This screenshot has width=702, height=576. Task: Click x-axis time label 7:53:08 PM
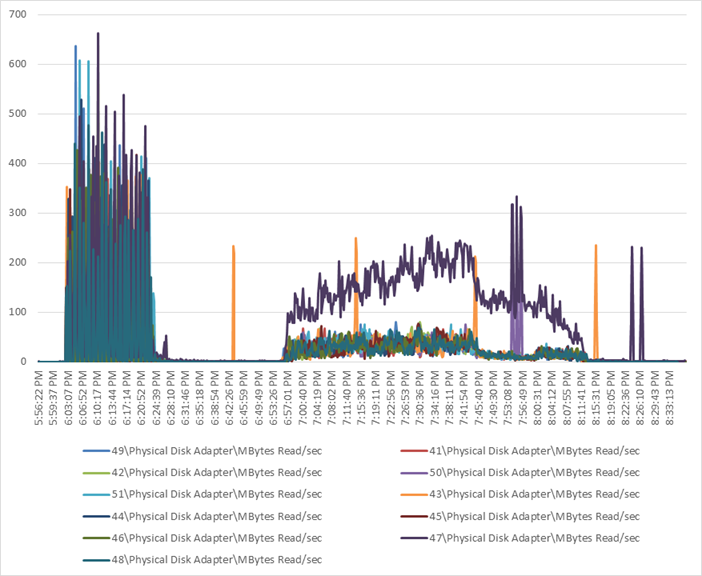[509, 398]
